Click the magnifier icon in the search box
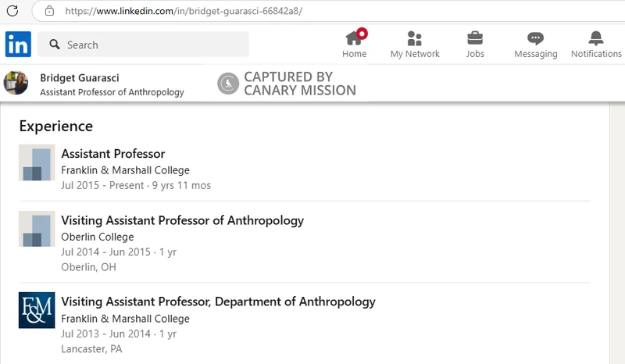The height and width of the screenshot is (364, 625). [x=55, y=45]
